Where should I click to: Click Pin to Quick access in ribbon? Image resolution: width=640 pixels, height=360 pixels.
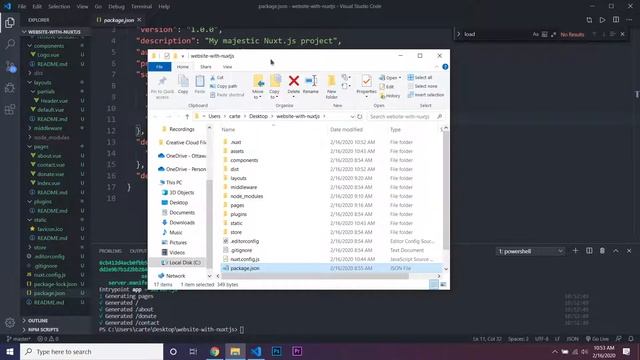pyautogui.click(x=162, y=87)
